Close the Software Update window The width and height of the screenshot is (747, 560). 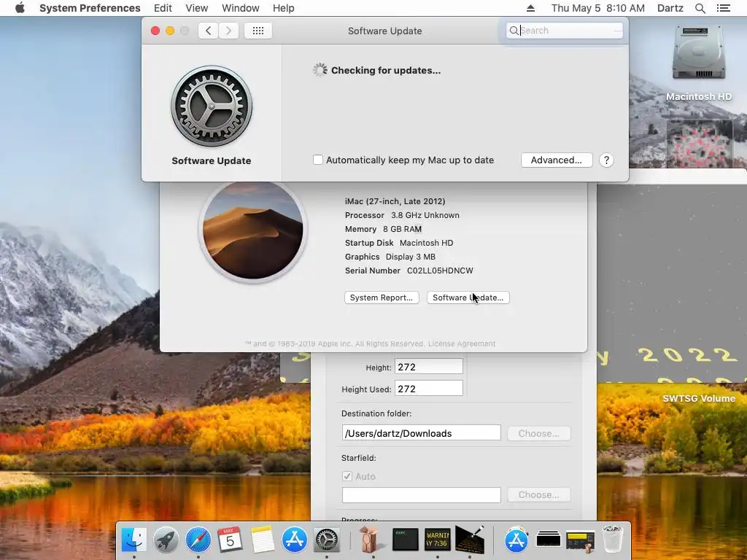155,31
